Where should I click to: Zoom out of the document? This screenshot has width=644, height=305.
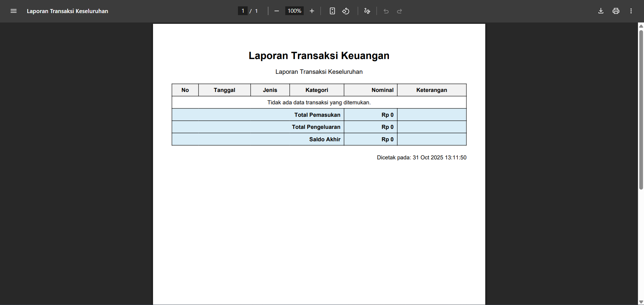277,11
